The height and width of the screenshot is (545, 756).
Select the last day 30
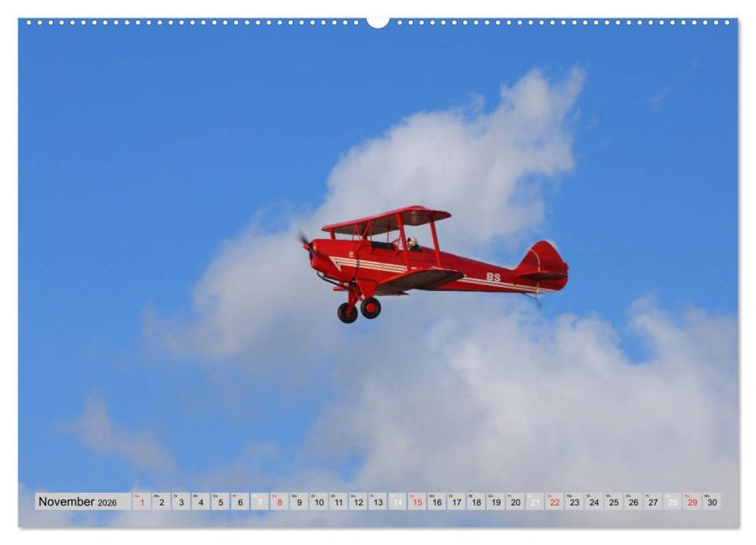click(712, 501)
